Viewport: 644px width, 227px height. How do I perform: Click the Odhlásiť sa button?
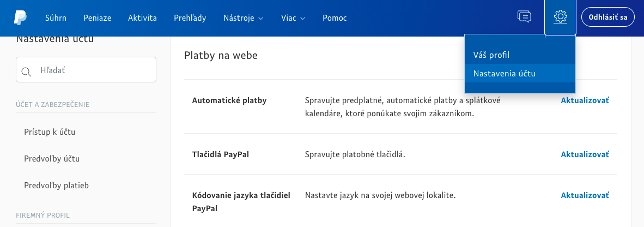pyautogui.click(x=608, y=17)
